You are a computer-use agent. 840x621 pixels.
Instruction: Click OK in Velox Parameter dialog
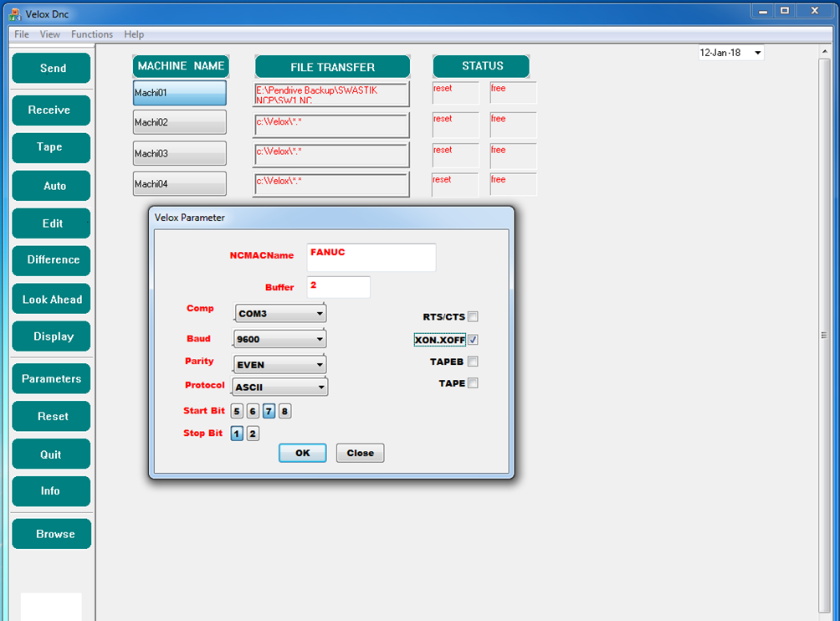(x=302, y=453)
